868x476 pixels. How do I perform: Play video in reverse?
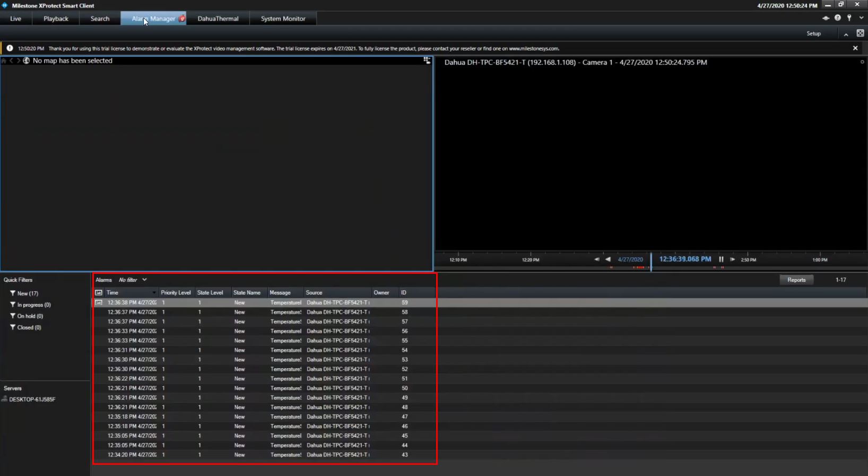tap(608, 259)
